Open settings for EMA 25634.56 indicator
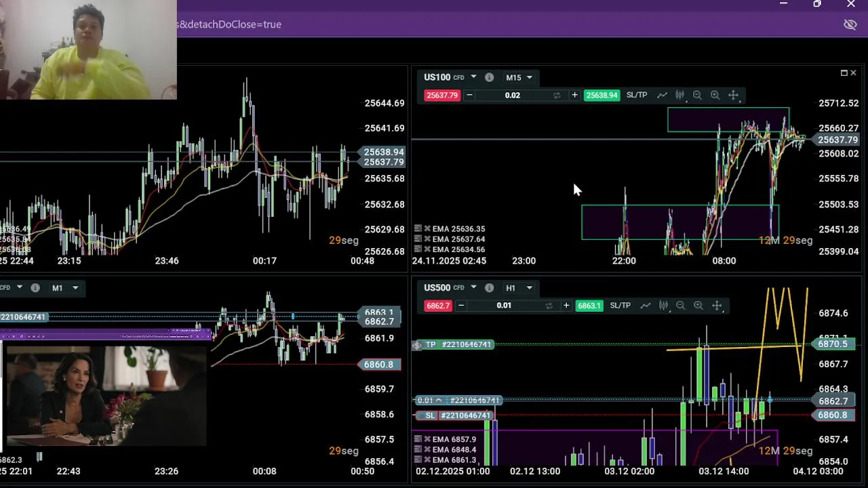This screenshot has width=868, height=488. [x=418, y=249]
